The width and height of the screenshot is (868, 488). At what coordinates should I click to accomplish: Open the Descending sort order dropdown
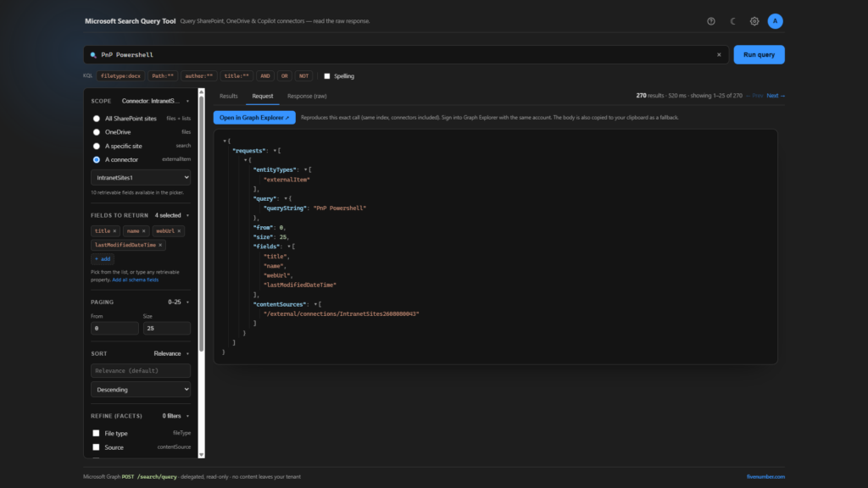coord(141,390)
